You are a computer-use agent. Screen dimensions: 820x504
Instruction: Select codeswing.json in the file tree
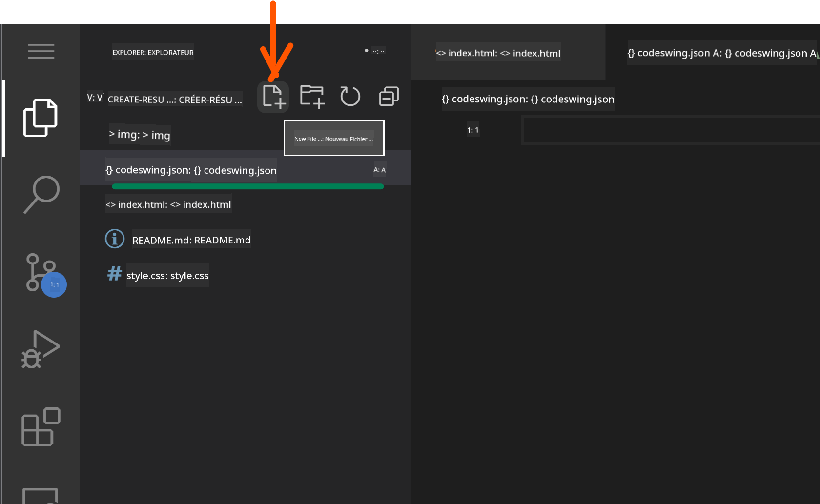(x=191, y=170)
